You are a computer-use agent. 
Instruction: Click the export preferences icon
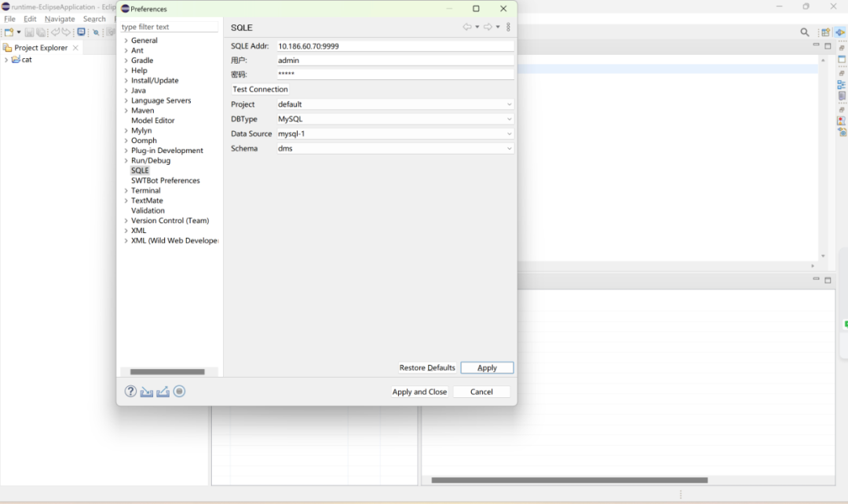tap(163, 392)
